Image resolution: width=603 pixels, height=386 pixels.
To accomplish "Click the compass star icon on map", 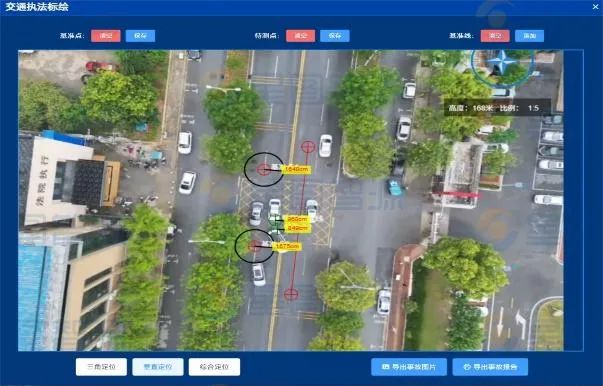I will coord(501,62).
